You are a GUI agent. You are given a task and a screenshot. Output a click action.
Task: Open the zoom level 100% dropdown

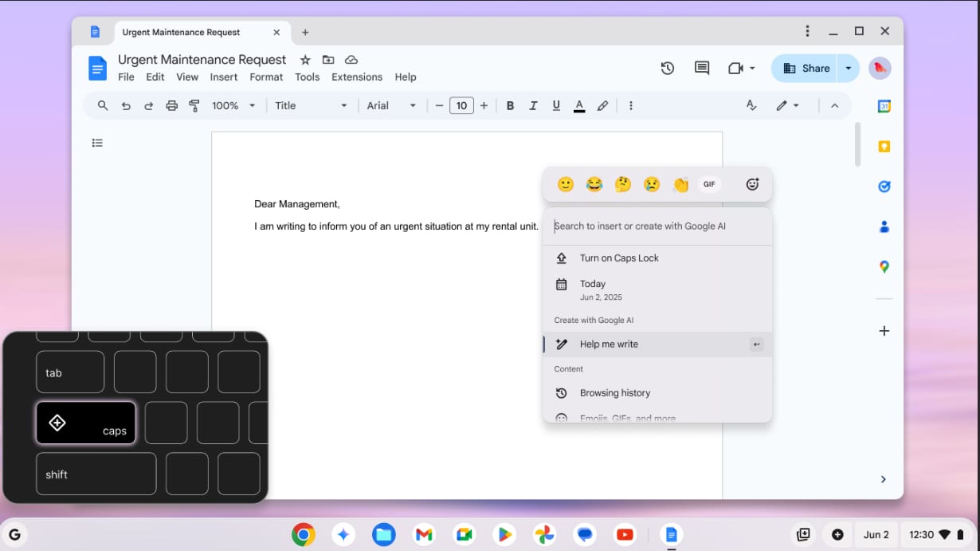[x=233, y=106]
